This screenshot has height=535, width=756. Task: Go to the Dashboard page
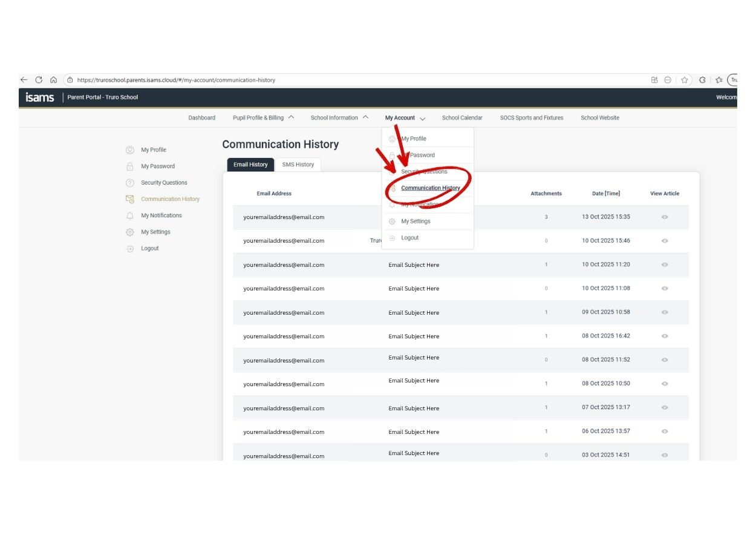[x=201, y=118]
